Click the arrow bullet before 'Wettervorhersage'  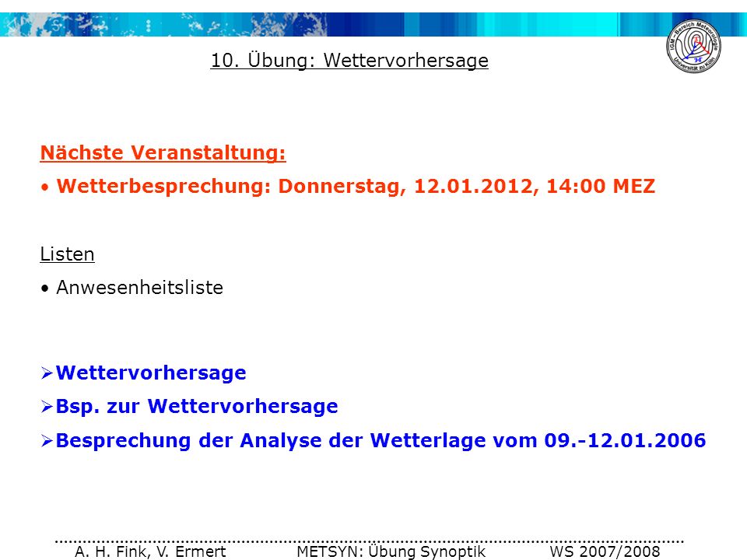click(47, 373)
